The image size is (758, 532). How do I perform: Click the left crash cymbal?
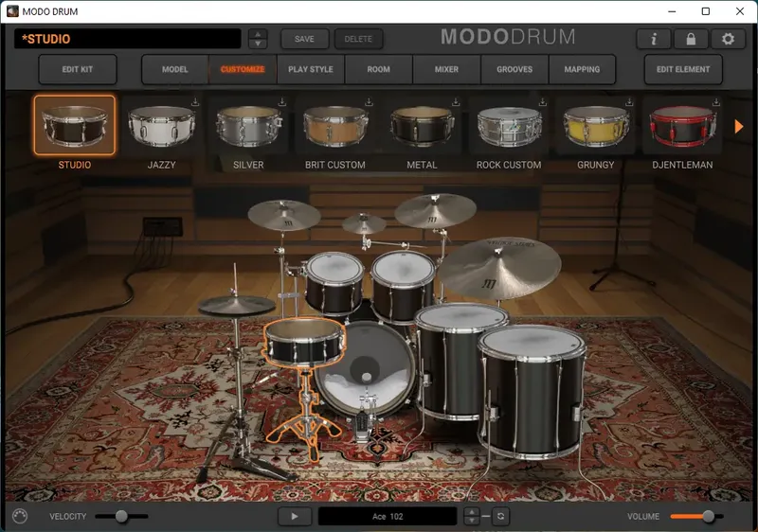(283, 215)
